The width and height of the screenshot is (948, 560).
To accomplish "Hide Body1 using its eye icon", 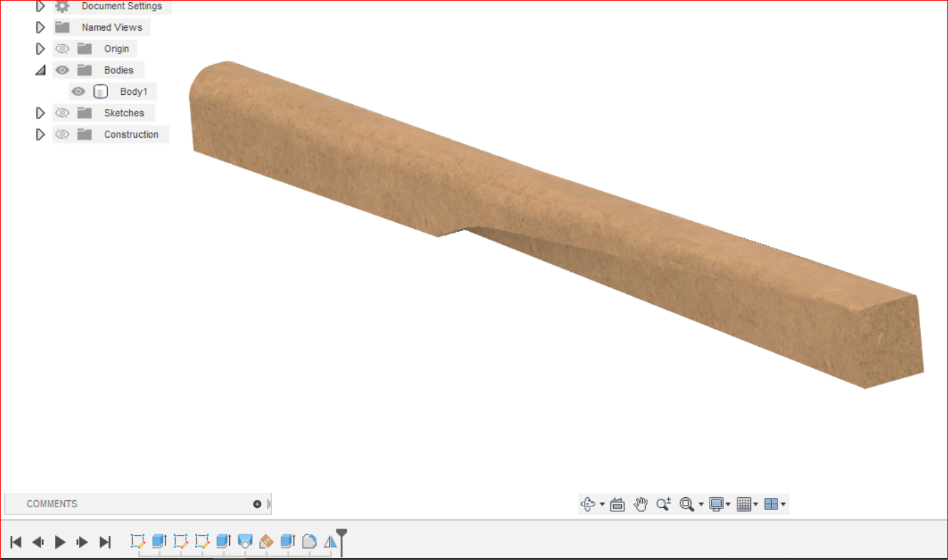I will tap(78, 91).
